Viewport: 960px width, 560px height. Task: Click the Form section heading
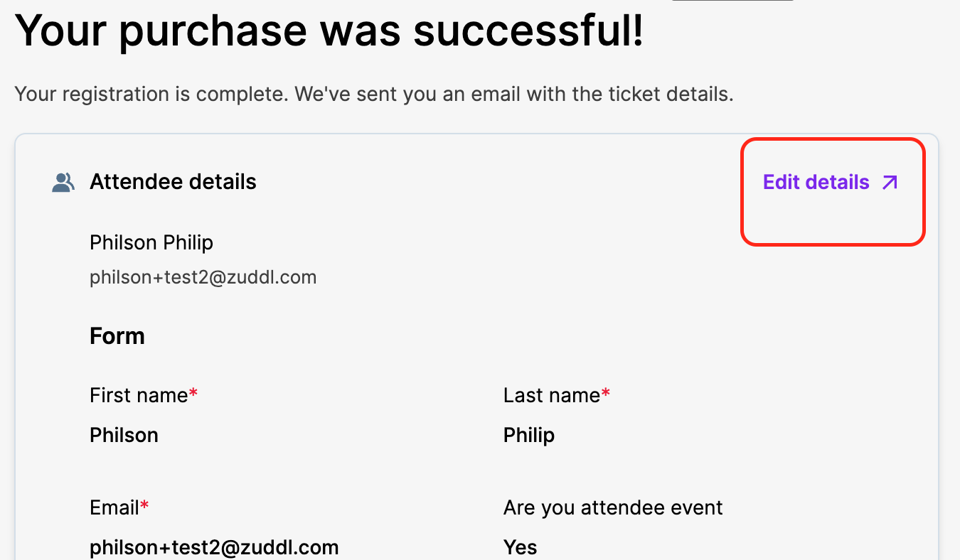117,335
